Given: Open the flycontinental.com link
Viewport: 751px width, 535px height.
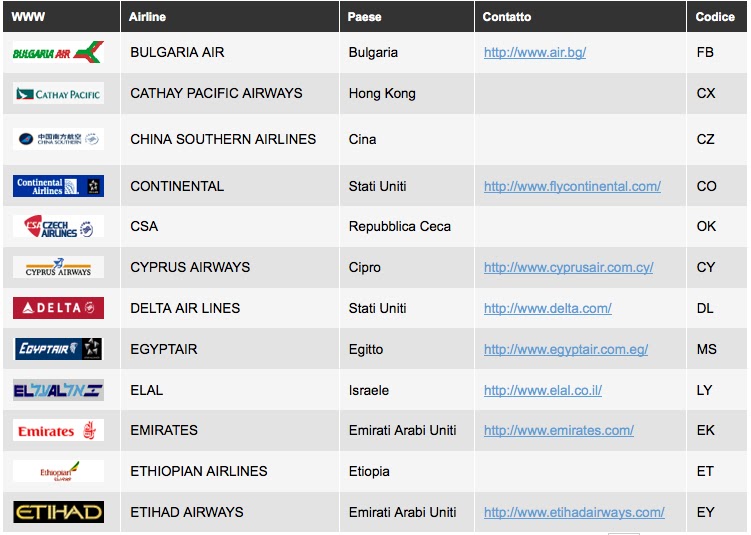Looking at the screenshot, I should 572,186.
